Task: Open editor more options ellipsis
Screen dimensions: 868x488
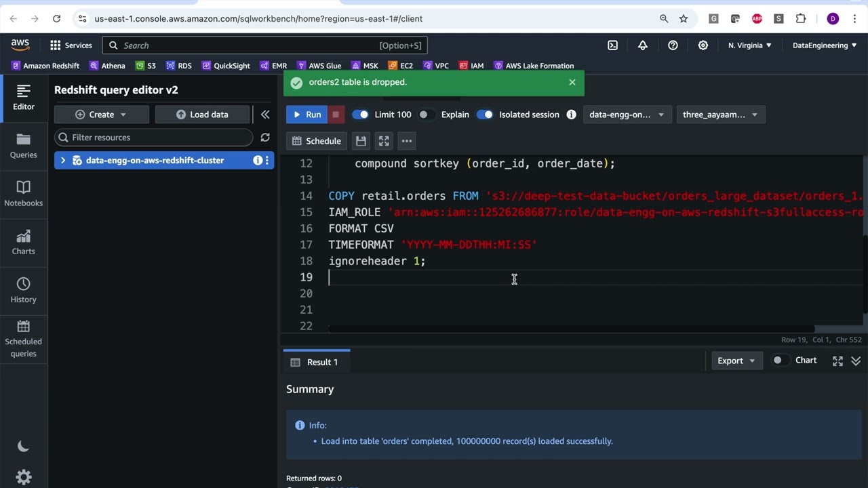Action: coord(407,141)
